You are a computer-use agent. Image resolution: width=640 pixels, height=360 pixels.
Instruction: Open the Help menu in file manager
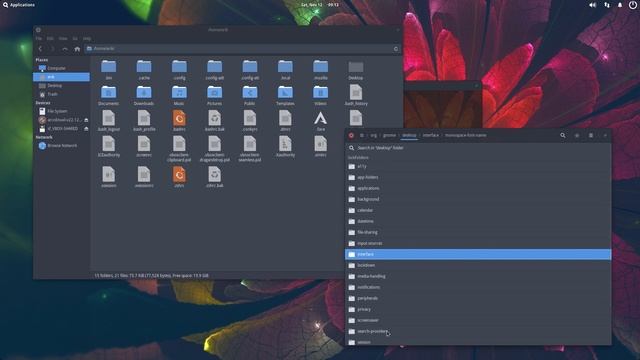tap(87, 38)
